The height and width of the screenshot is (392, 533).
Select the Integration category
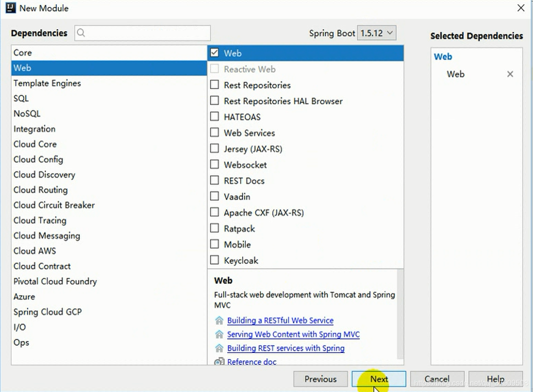pos(109,129)
